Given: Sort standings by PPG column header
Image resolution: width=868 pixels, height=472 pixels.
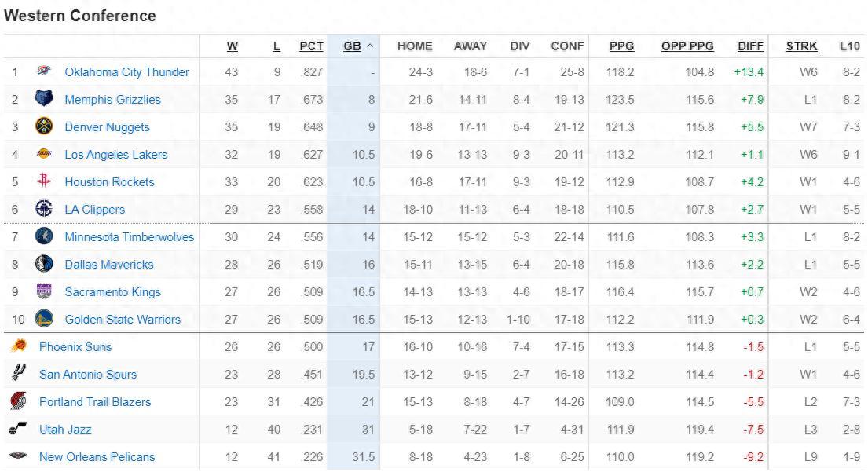Looking at the screenshot, I should tap(621, 46).
